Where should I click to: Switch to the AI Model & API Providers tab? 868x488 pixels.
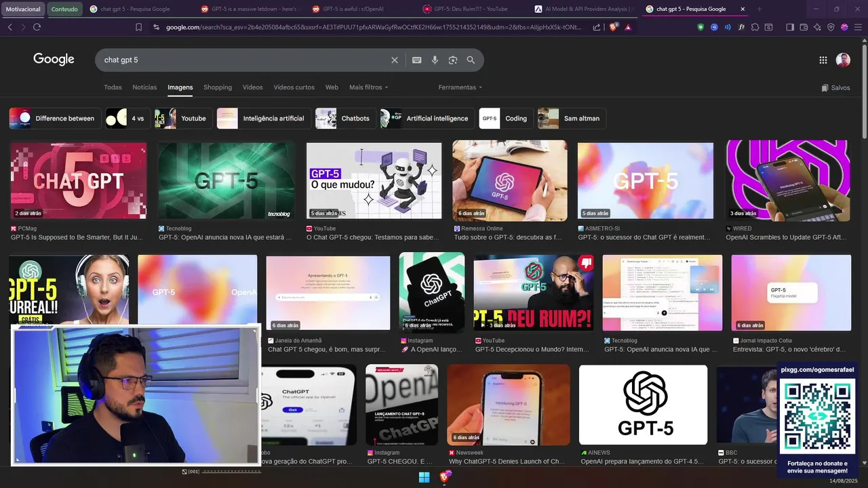pos(583,9)
